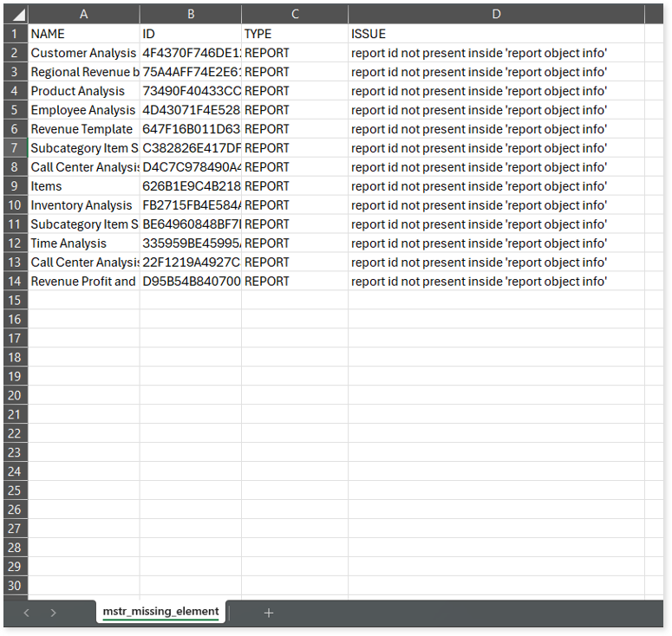Open the mstr_missing_element sheet tab
This screenshot has width=672, height=636.
(x=160, y=612)
